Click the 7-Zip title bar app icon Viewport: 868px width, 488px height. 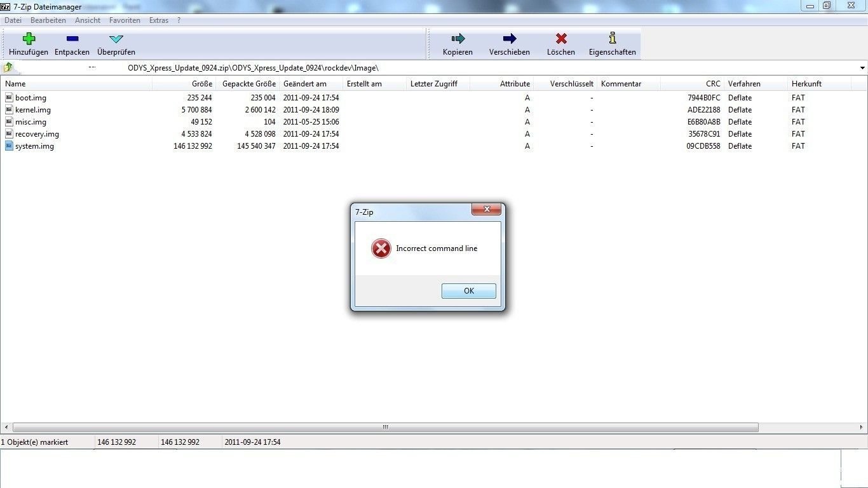coord(6,7)
